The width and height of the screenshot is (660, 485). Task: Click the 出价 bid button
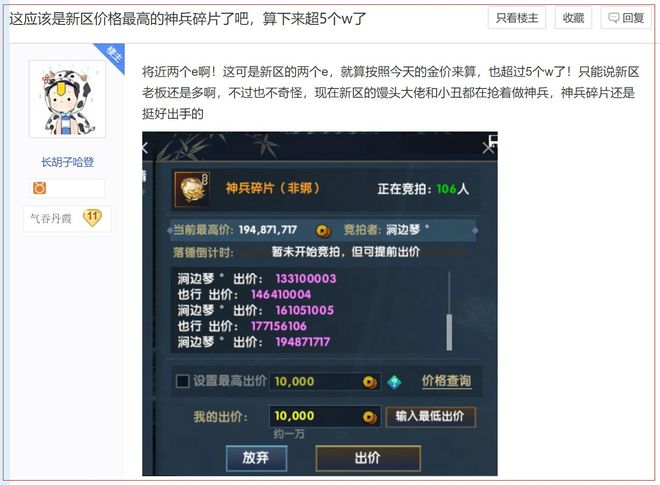click(x=368, y=458)
